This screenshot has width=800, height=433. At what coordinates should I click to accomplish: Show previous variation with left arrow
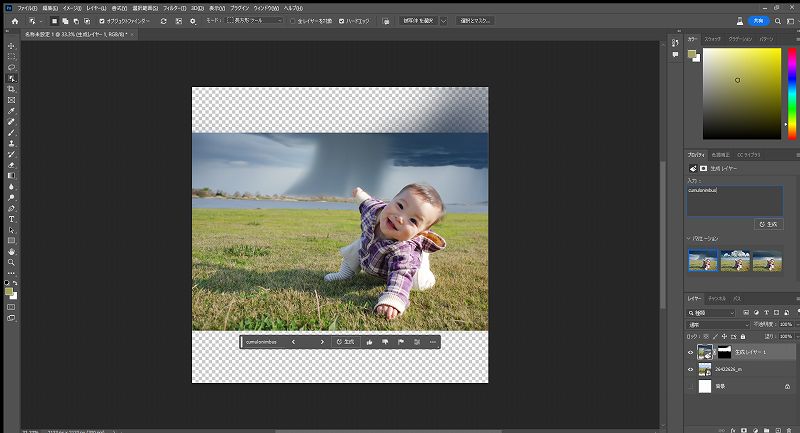pyautogui.click(x=293, y=342)
